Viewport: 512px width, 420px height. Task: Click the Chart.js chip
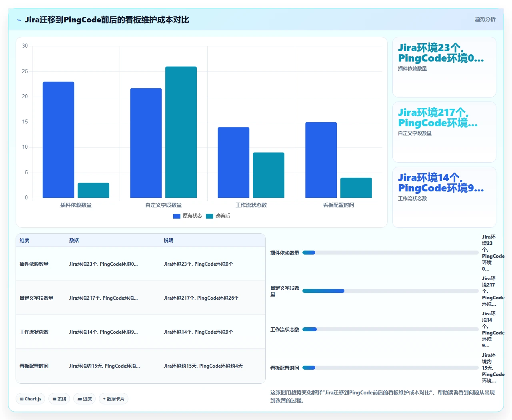[30, 399]
